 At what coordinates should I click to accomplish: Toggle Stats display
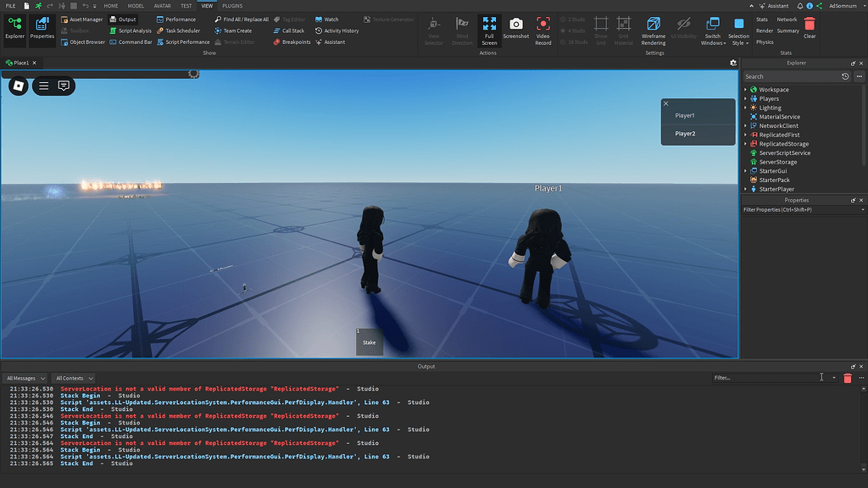pos(762,19)
